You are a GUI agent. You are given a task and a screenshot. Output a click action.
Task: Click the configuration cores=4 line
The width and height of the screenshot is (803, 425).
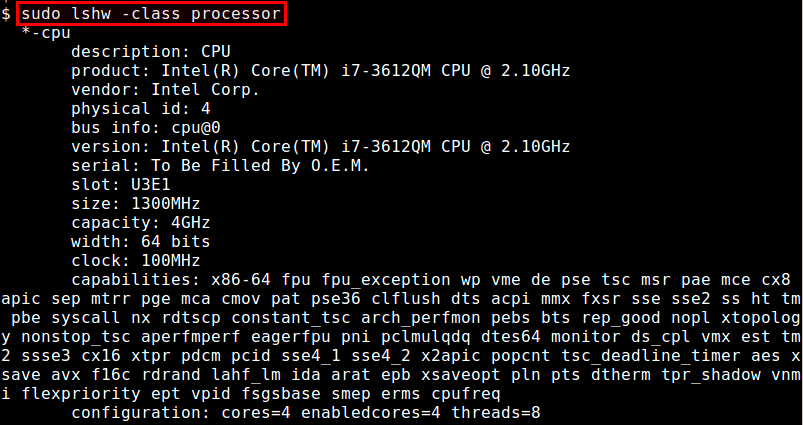pos(306,413)
